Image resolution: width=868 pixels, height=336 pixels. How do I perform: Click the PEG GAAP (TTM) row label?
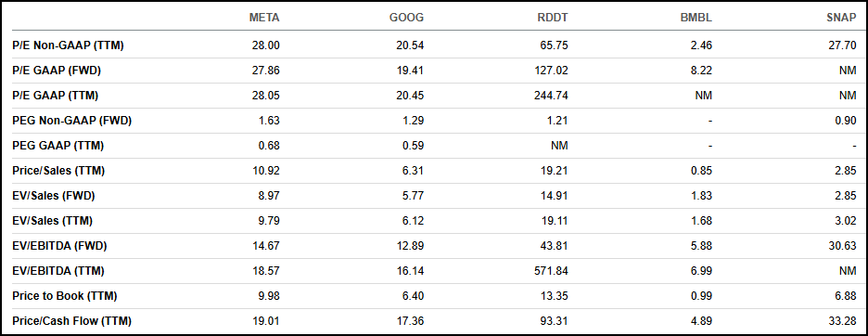pos(58,146)
